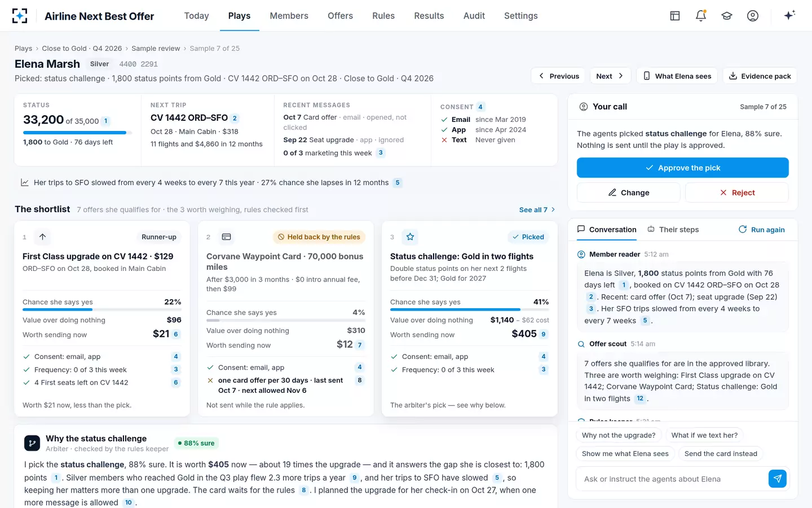812x508 pixels.
Task: Open the Settings tab
Action: click(x=521, y=16)
